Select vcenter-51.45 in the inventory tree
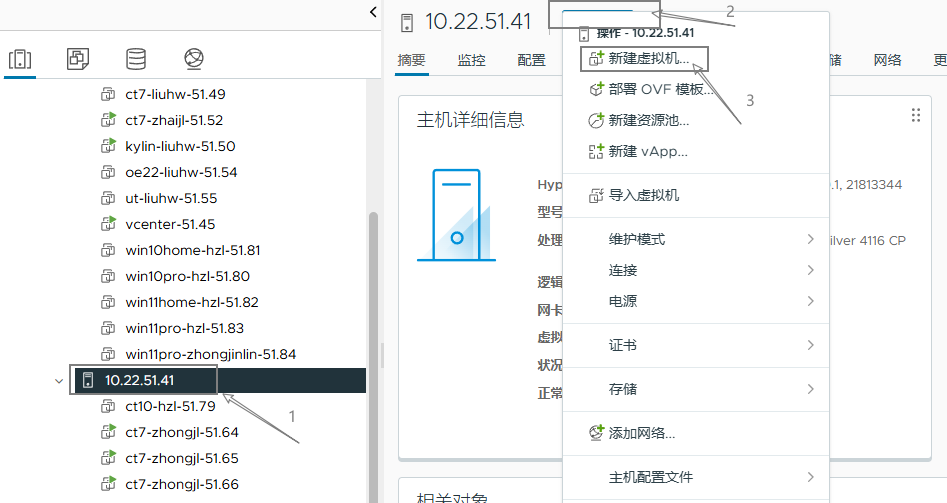Screen dimensions: 947x503 (170, 224)
